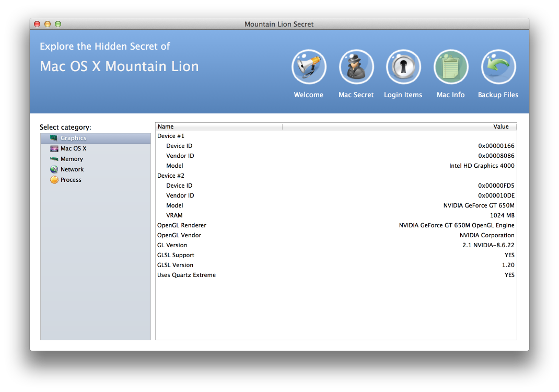Select the GL Version row name
This screenshot has height=392, width=559.
tap(172, 246)
